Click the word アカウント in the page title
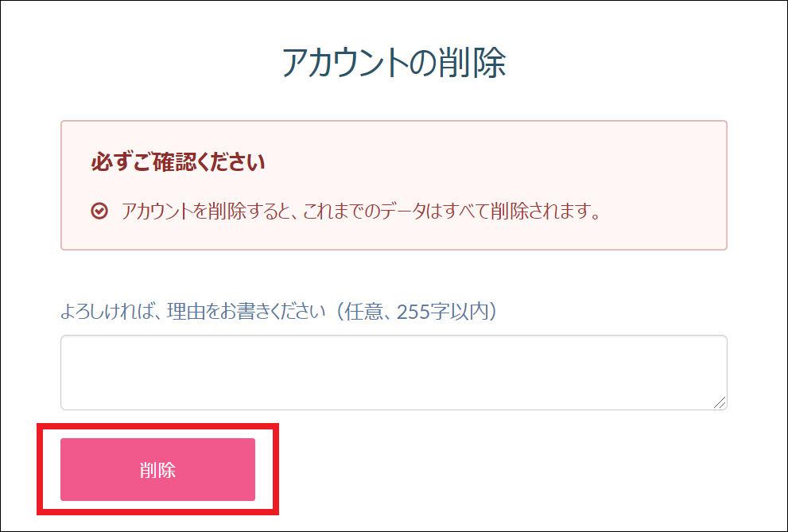Viewport: 788px width, 532px height. click(346, 64)
